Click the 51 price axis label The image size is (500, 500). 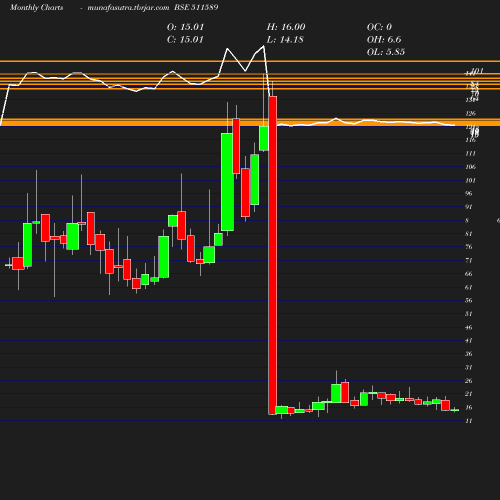click(469, 314)
